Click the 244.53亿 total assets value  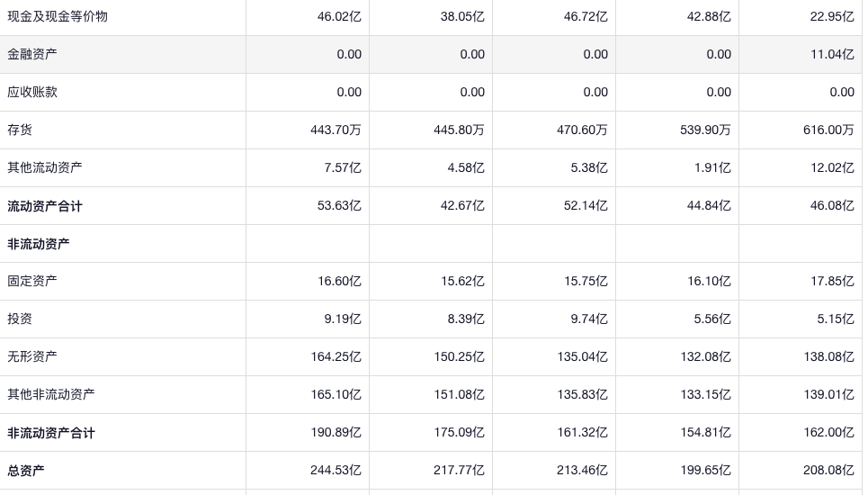(x=336, y=470)
